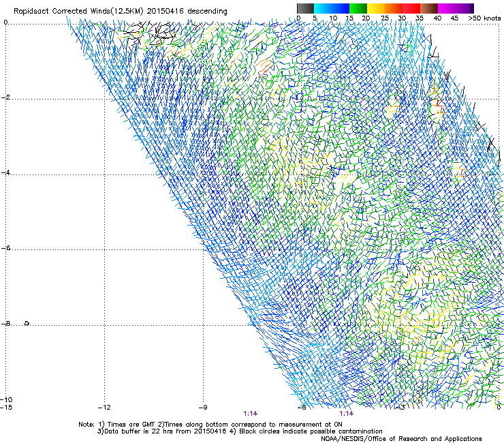This screenshot has height=443, width=504.
Task: Select the "-3" longitude label on bottom axis
Action: pyautogui.click(x=400, y=407)
